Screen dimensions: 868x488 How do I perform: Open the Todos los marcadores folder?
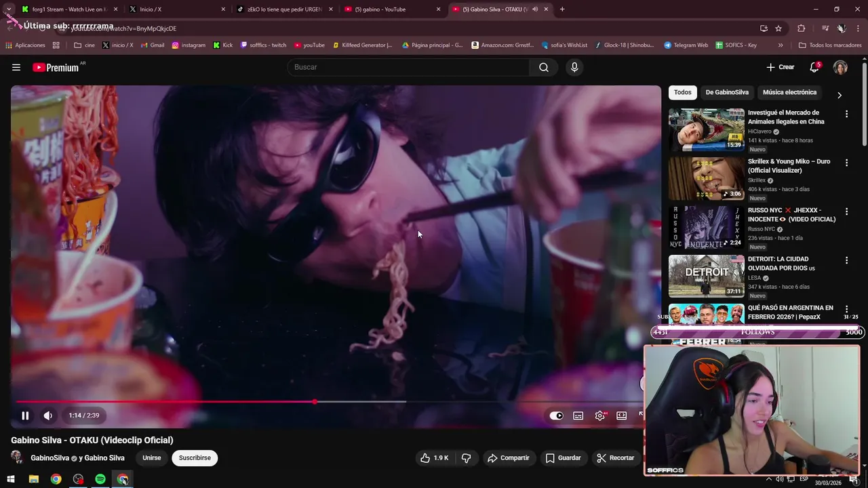click(831, 45)
